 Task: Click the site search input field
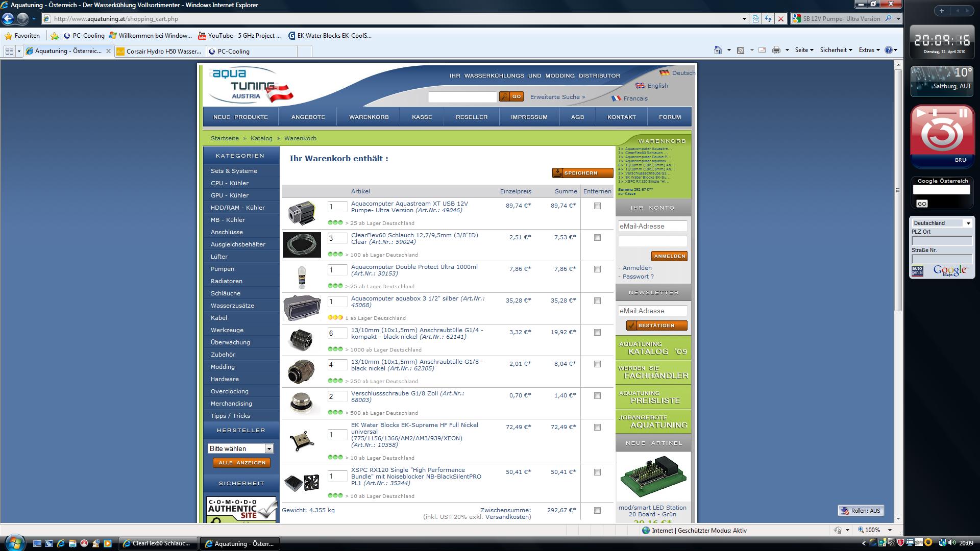[x=462, y=96]
